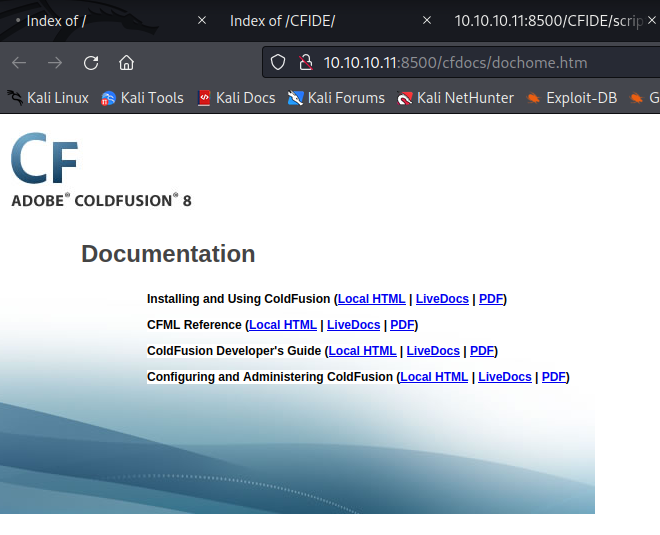Open Local HTML for ColdFusion Developer's Guide
The width and height of the screenshot is (660, 535).
click(362, 351)
